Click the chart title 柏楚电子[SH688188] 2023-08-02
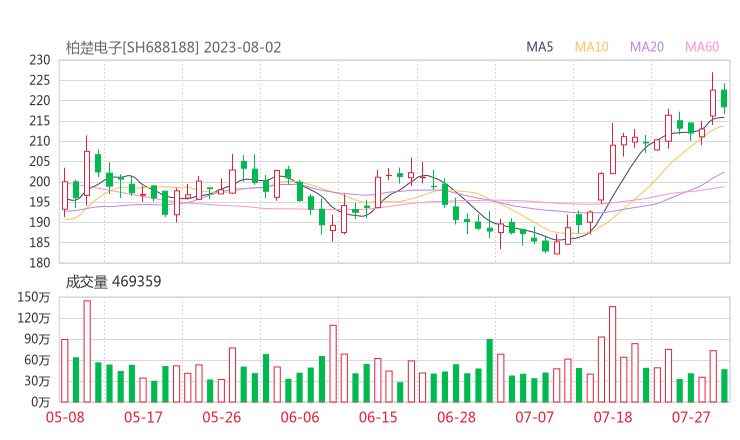The height and width of the screenshot is (440, 740). pos(173,48)
